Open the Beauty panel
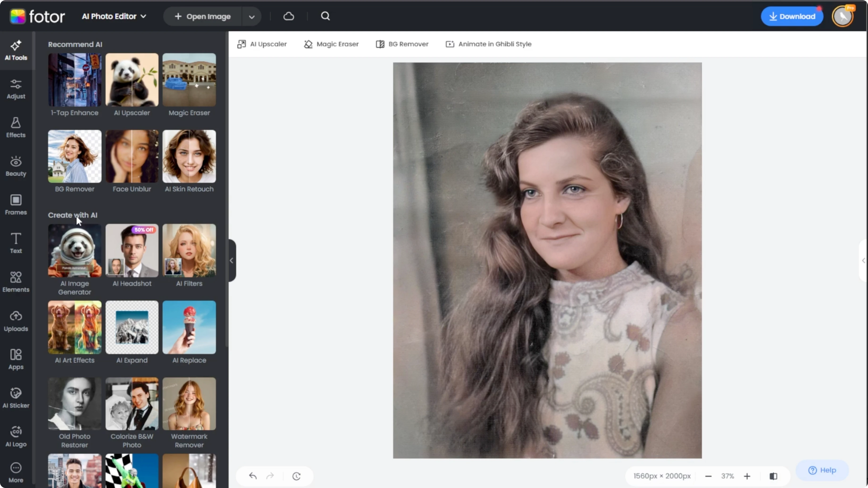The height and width of the screenshot is (488, 868). (x=16, y=166)
